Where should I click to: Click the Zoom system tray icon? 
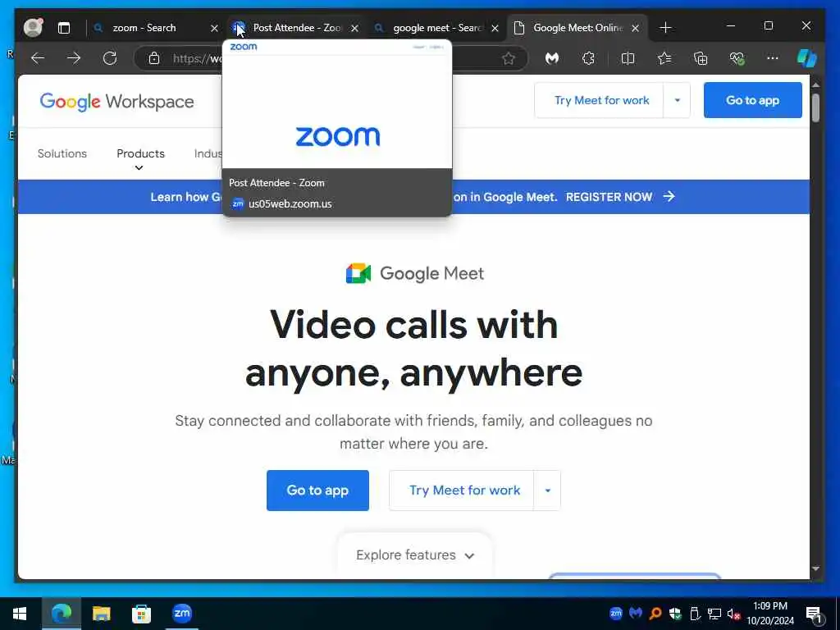pyautogui.click(x=615, y=614)
